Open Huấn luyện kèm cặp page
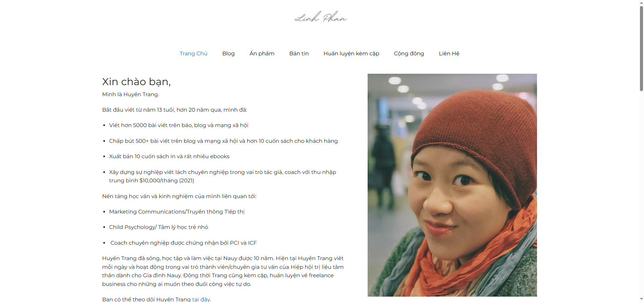The width and height of the screenshot is (644, 302). [351, 54]
